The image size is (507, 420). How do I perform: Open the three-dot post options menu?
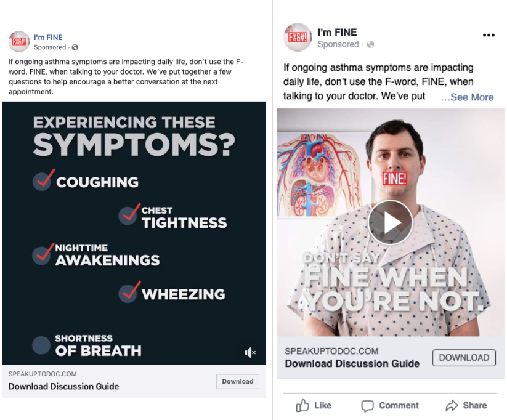(x=489, y=35)
